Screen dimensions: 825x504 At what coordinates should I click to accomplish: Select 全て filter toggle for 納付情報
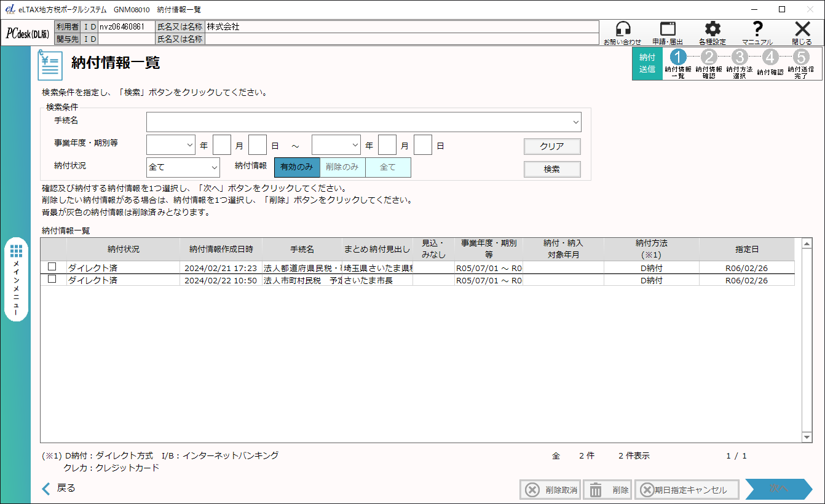pos(388,167)
